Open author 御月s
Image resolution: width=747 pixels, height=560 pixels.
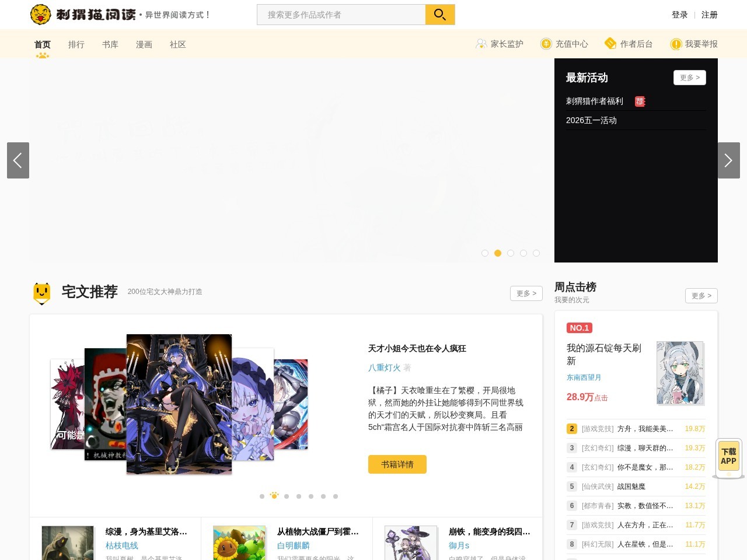point(459,545)
